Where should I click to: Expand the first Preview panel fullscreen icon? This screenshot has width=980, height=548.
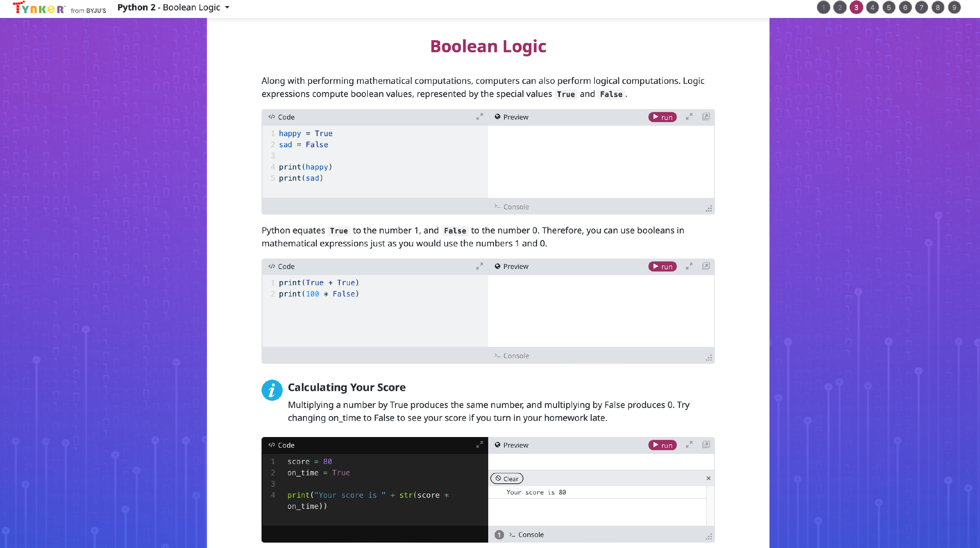pyautogui.click(x=689, y=117)
